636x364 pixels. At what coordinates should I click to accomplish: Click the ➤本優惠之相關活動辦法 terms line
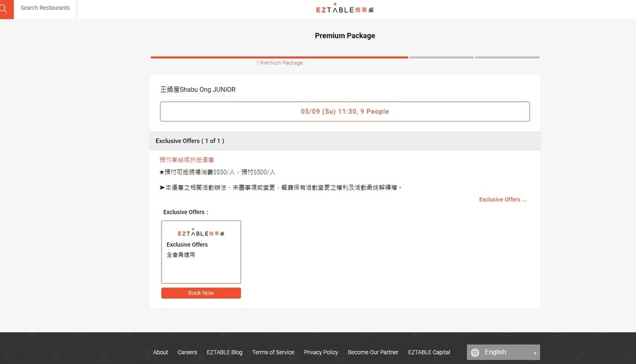click(x=280, y=188)
